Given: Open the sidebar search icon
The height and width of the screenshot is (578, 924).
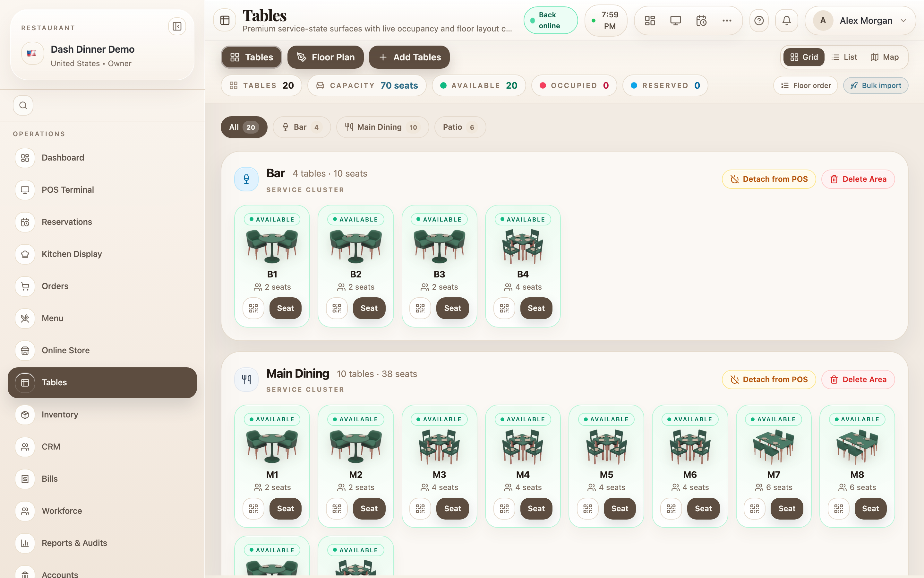Looking at the screenshot, I should [23, 105].
